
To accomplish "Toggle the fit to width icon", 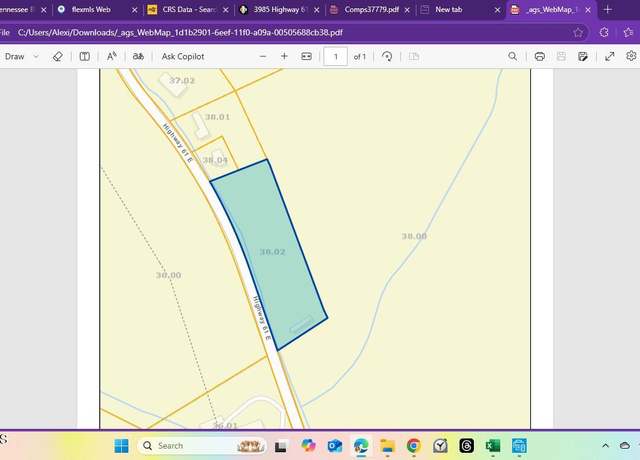I will (306, 57).
